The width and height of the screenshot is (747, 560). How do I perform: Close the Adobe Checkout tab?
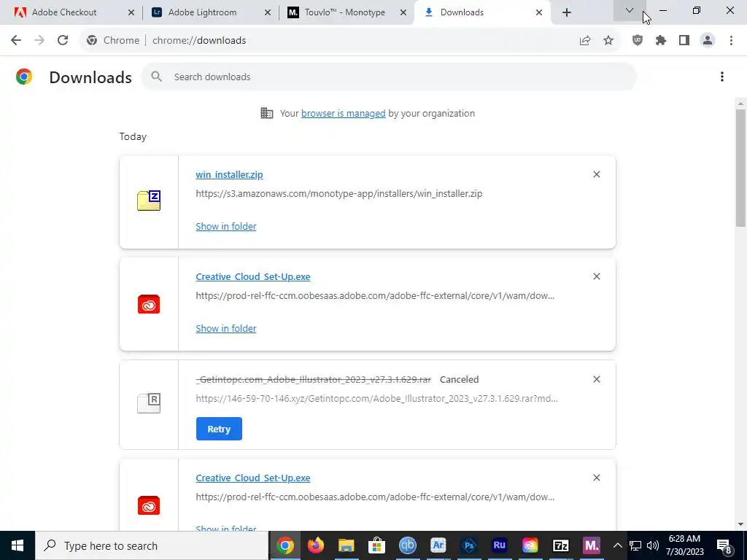coord(131,12)
